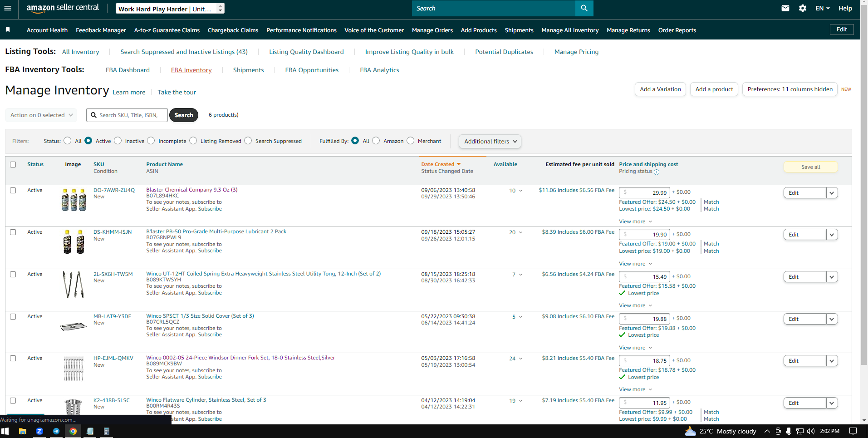
Task: Click price field showing 29.99
Action: (x=644, y=192)
